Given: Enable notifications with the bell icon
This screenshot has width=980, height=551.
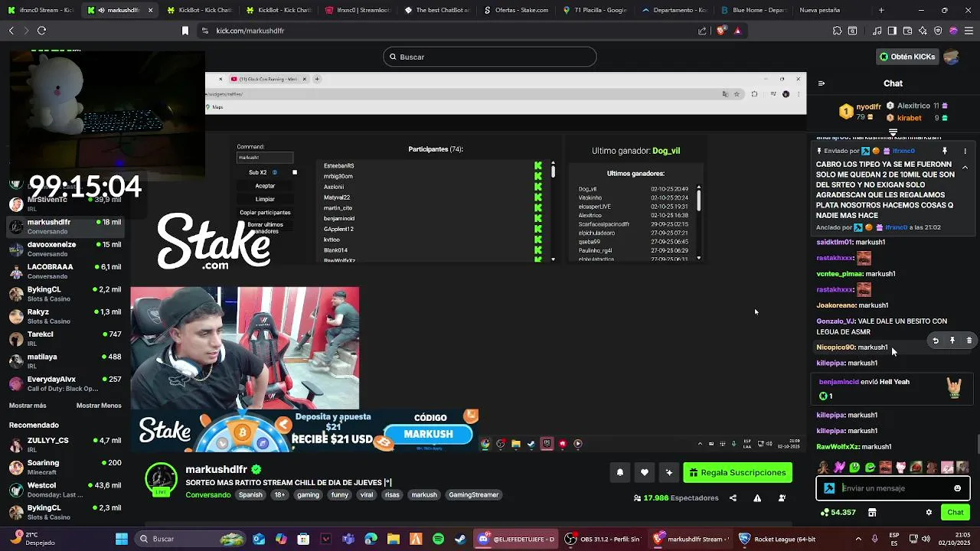Looking at the screenshot, I should coord(620,473).
